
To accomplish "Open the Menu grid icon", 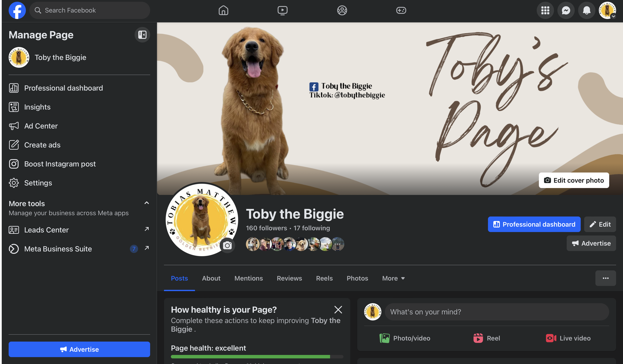I will pyautogui.click(x=545, y=10).
